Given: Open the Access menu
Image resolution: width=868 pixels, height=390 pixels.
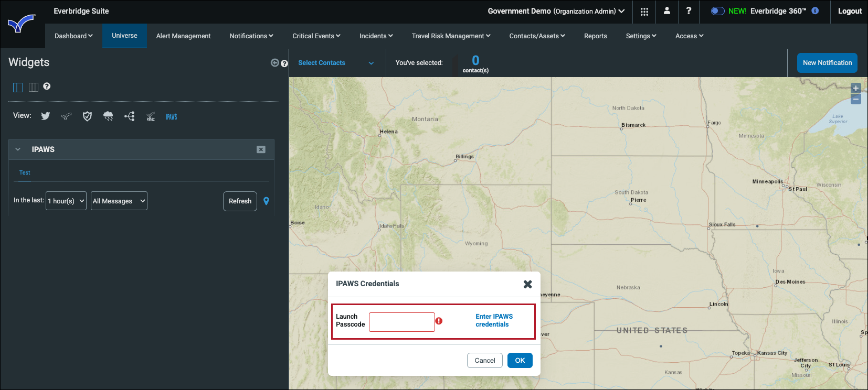Looking at the screenshot, I should (x=690, y=36).
